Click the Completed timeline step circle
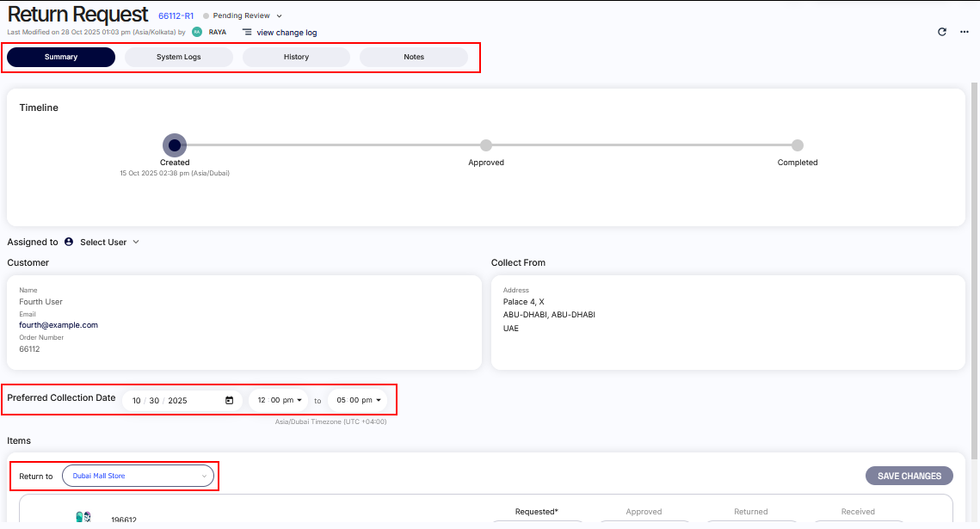 pos(798,145)
